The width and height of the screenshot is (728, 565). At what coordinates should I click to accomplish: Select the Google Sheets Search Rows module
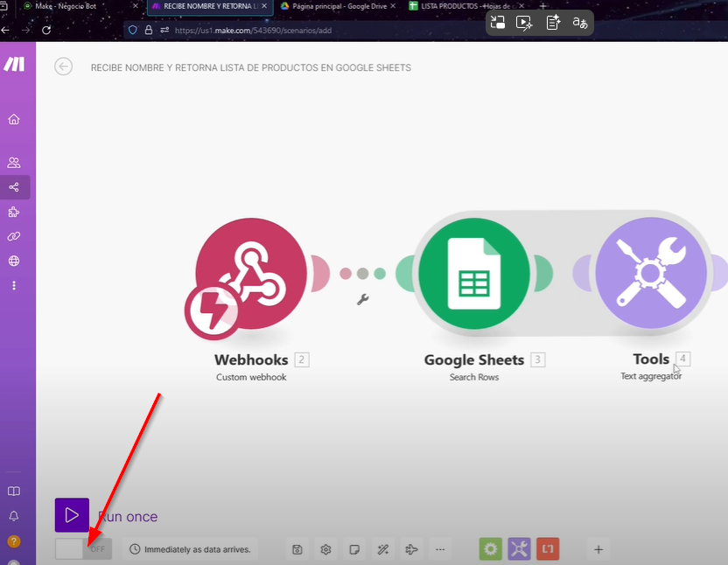(x=474, y=274)
